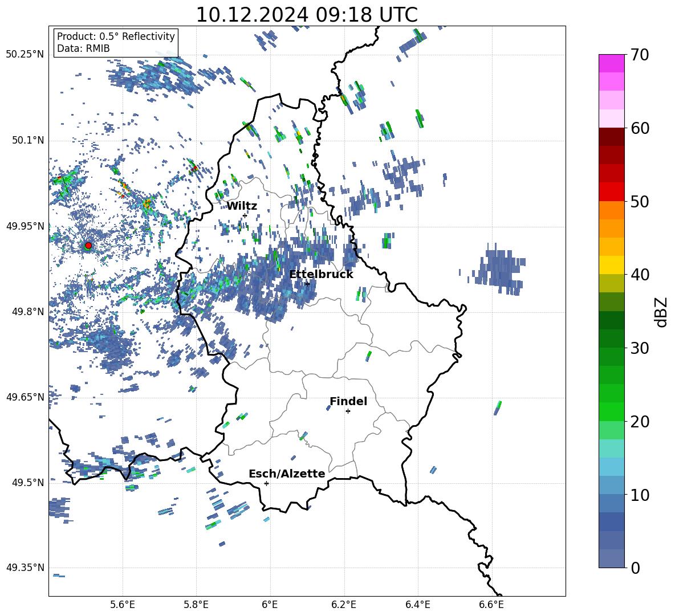Pick the orange swatch at 50 dBZ
Screen dimensions: 675x616
(612, 210)
